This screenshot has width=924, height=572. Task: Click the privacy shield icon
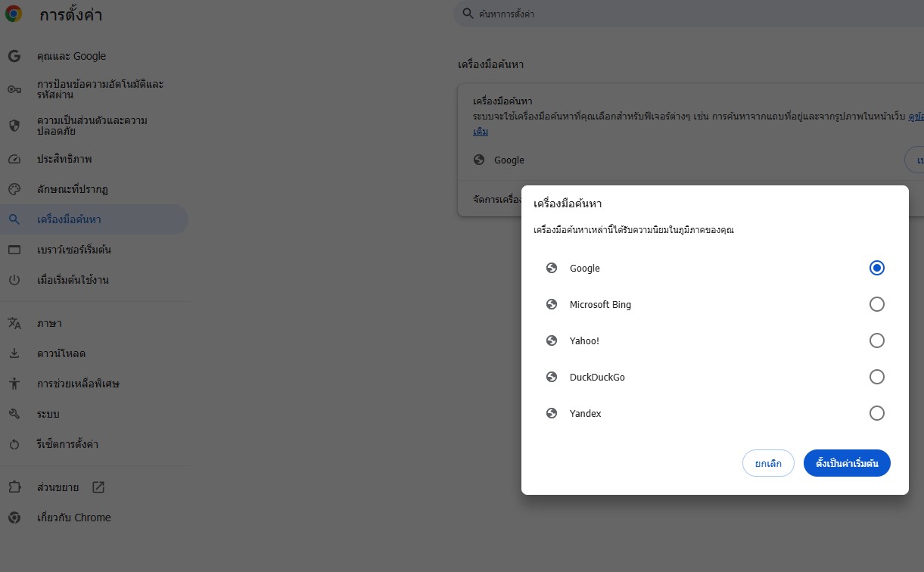click(x=14, y=126)
